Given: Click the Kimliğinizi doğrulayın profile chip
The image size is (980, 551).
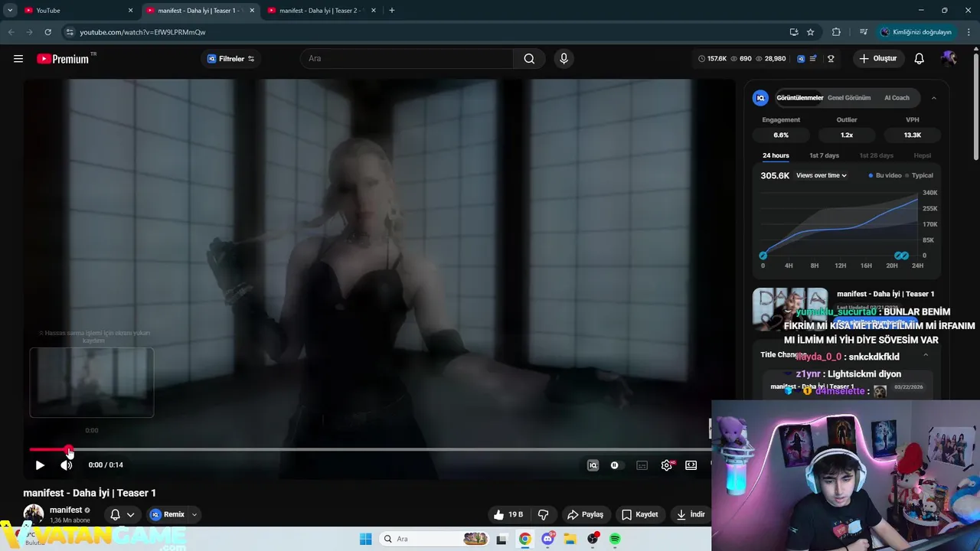Looking at the screenshot, I should pos(916,32).
